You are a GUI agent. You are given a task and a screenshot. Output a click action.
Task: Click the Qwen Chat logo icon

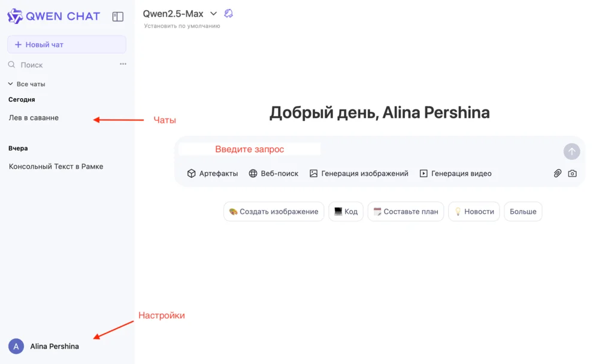pyautogui.click(x=15, y=16)
